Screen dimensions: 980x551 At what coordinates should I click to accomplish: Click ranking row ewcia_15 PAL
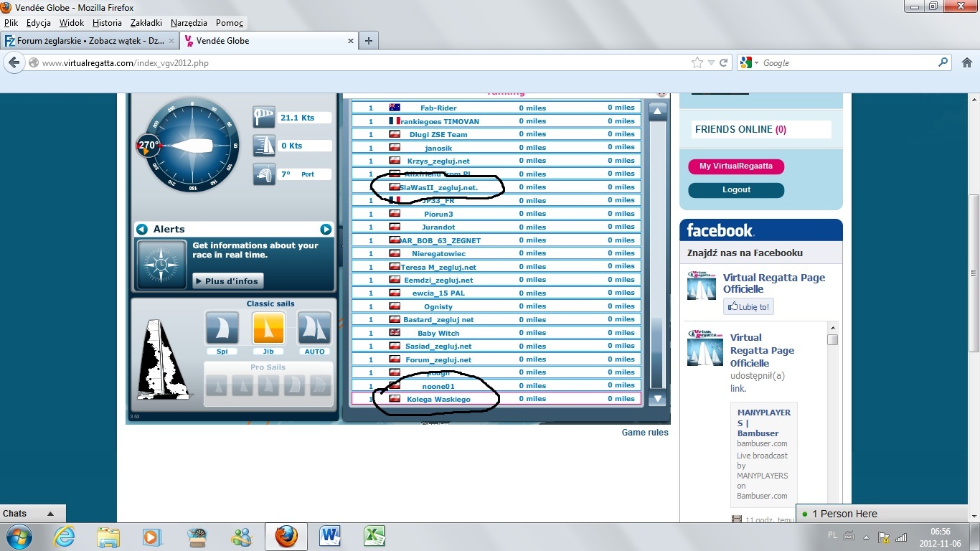(496, 293)
